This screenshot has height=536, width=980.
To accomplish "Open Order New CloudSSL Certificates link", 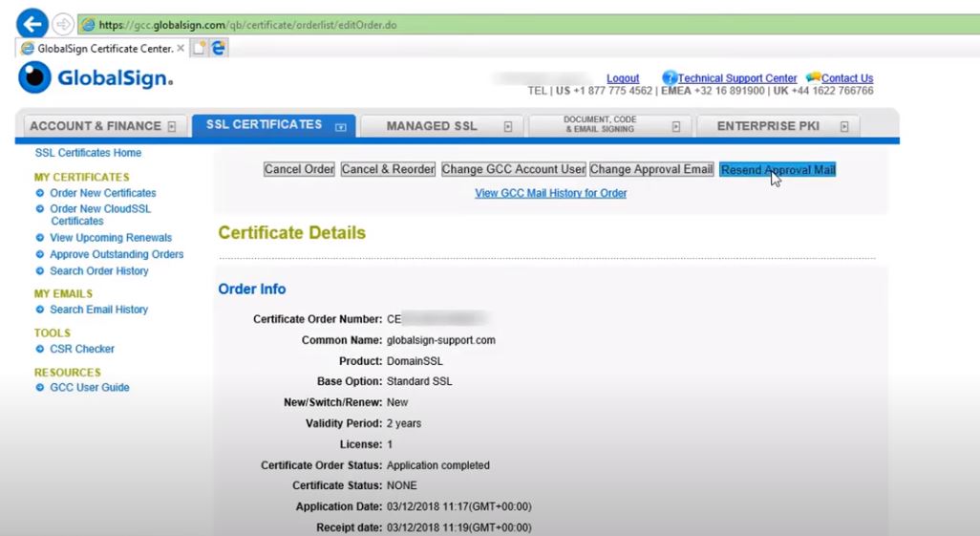I will 100,215.
